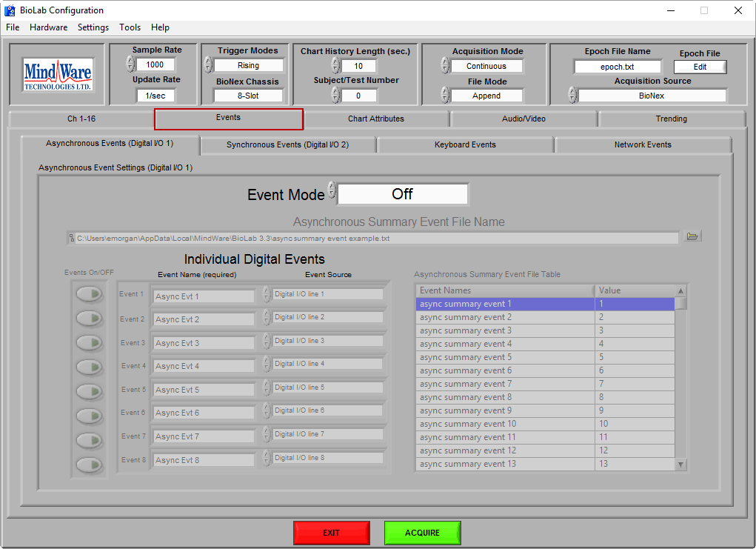
Task: Switch to the Chart Attributes tab
Action: [376, 119]
